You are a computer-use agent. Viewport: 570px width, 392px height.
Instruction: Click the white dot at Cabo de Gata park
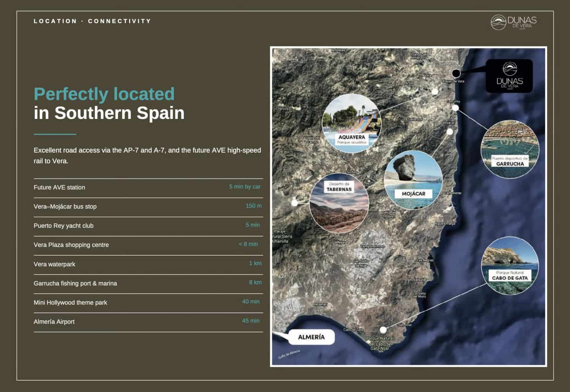point(383,330)
